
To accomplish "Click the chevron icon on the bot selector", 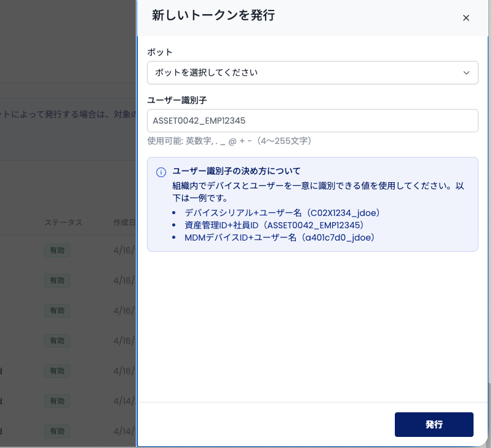I will click(466, 73).
